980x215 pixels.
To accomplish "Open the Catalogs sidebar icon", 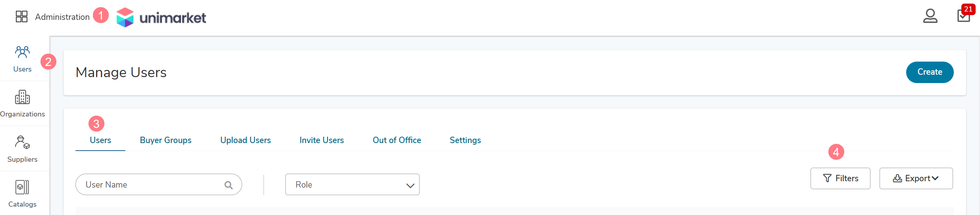I will coord(23,194).
